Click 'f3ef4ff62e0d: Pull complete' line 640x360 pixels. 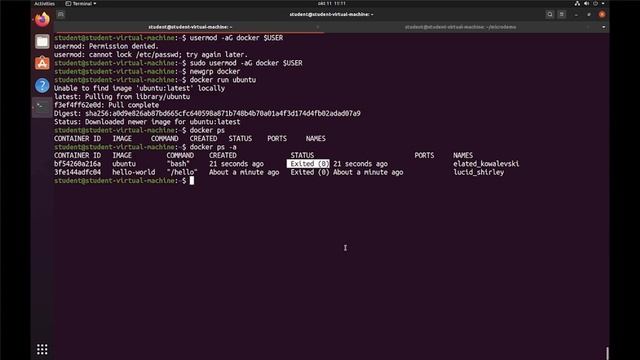coord(106,105)
